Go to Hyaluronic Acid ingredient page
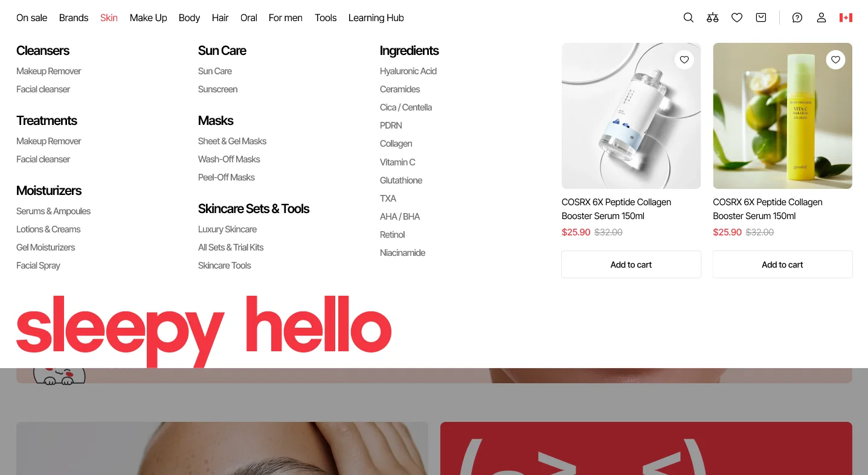Screen dimensions: 868x475 coord(408,71)
